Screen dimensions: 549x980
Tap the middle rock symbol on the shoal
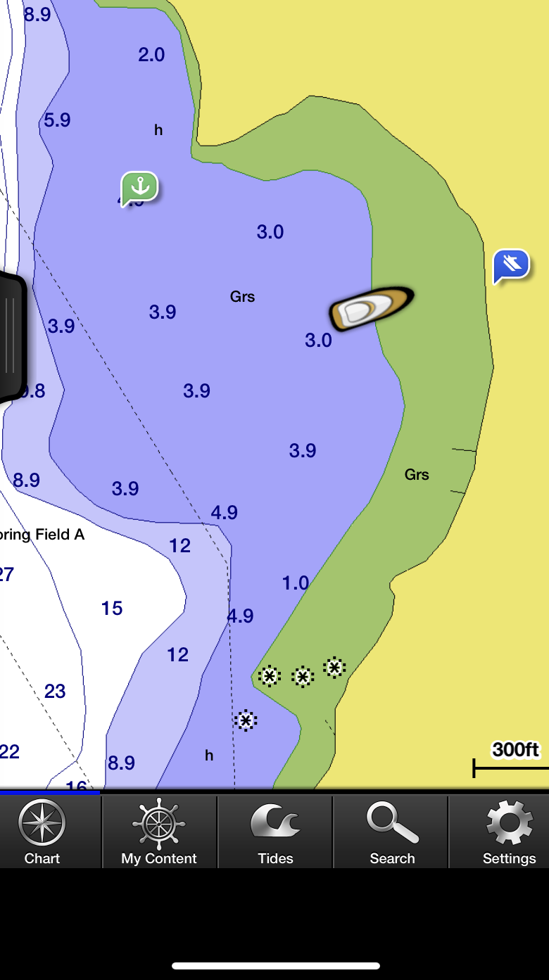[303, 677]
